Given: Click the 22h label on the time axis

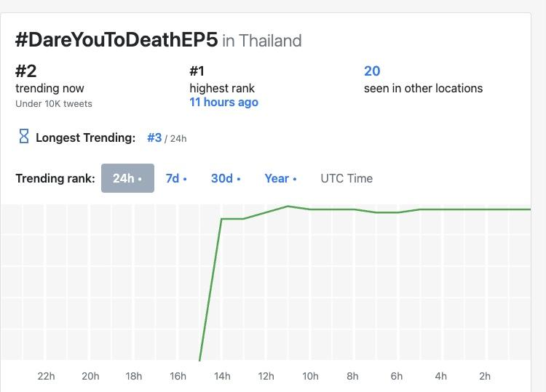Looking at the screenshot, I should [46, 376].
